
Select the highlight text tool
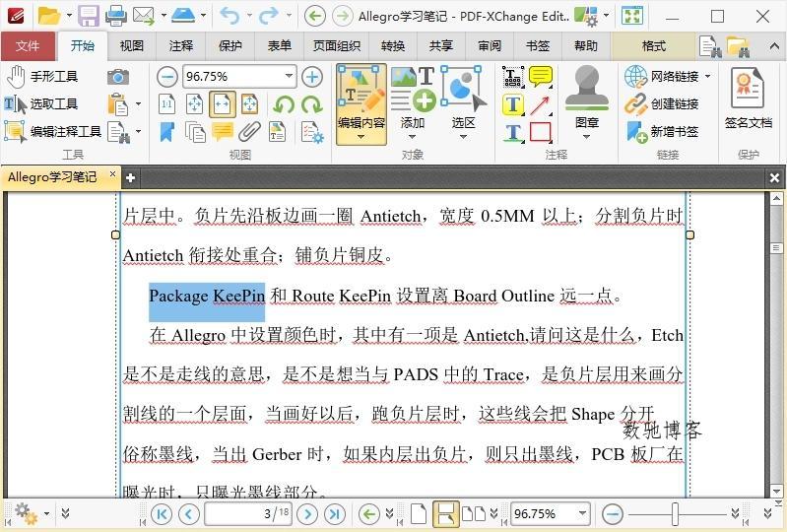point(513,104)
